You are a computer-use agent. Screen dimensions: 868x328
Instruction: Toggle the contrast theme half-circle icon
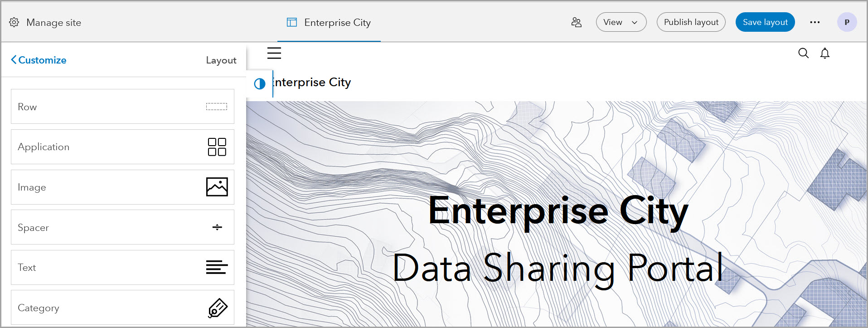(x=260, y=83)
